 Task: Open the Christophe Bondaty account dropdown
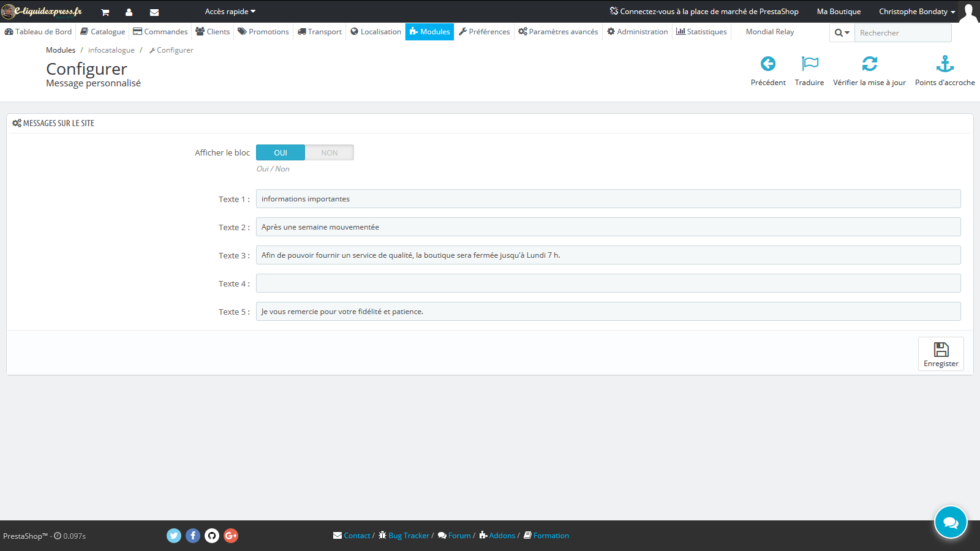(917, 12)
